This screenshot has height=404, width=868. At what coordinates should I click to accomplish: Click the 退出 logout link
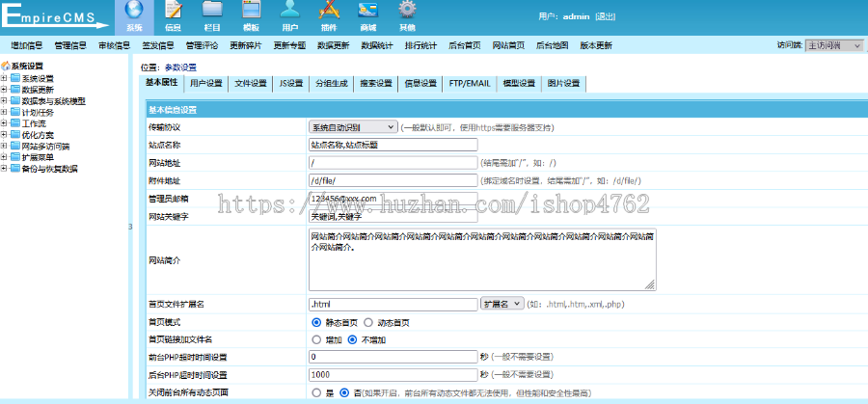[605, 16]
